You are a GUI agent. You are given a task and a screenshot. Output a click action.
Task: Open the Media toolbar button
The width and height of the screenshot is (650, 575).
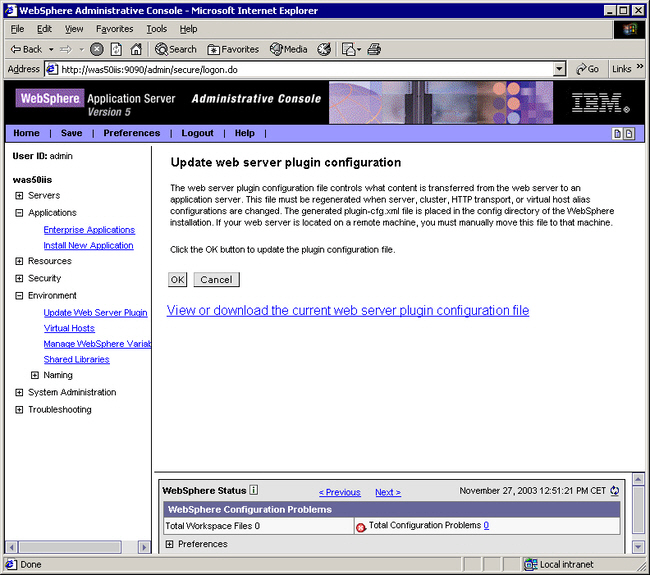pos(289,49)
